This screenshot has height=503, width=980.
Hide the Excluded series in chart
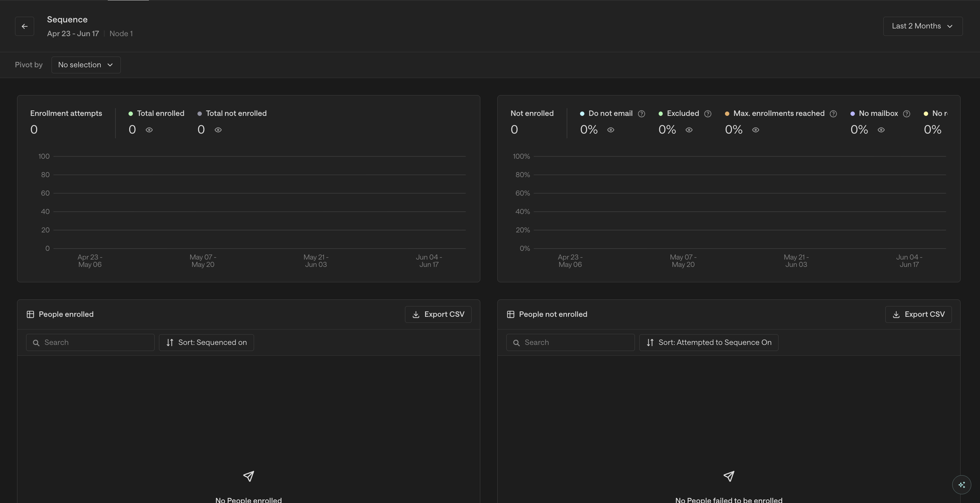[x=689, y=130]
